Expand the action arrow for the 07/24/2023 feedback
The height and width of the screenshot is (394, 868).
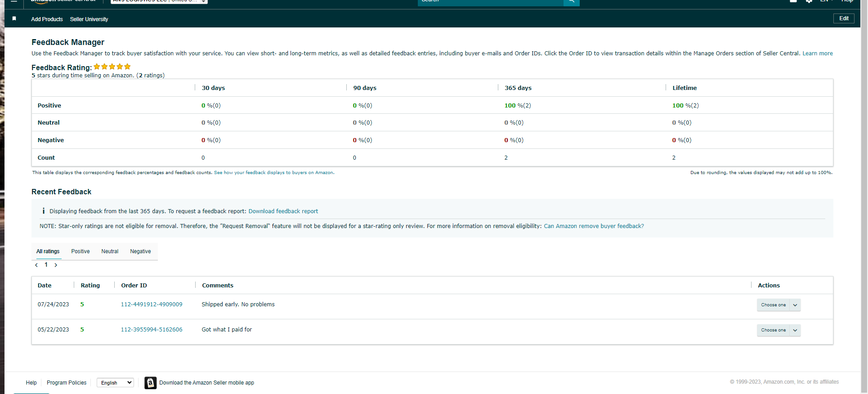[795, 305]
